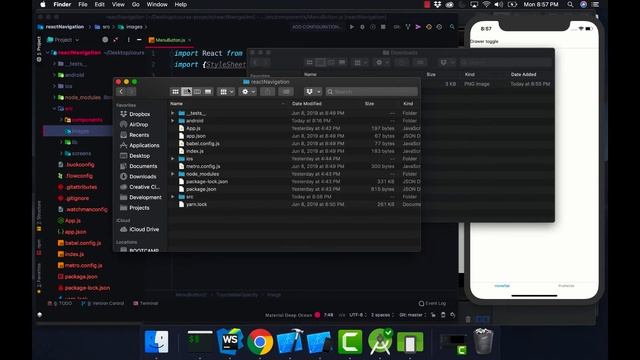Collapse the src folder in WebStorm project tree
This screenshot has width=640, height=360.
tap(54, 109)
